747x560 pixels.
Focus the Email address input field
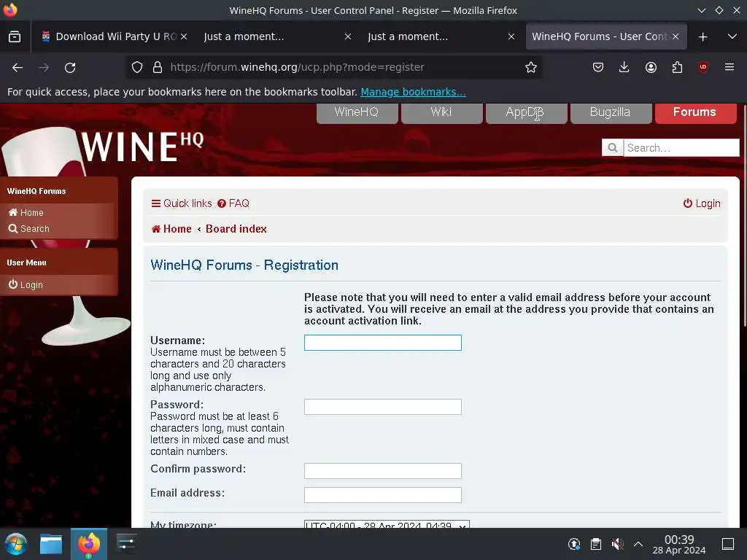click(382, 495)
